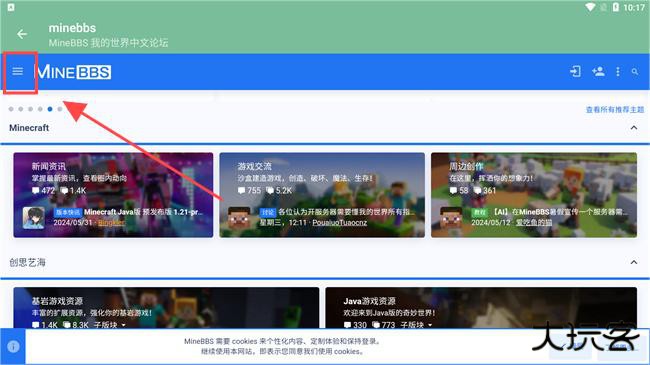Click the 教程 green tag label
The height and width of the screenshot is (365, 650).
[480, 212]
